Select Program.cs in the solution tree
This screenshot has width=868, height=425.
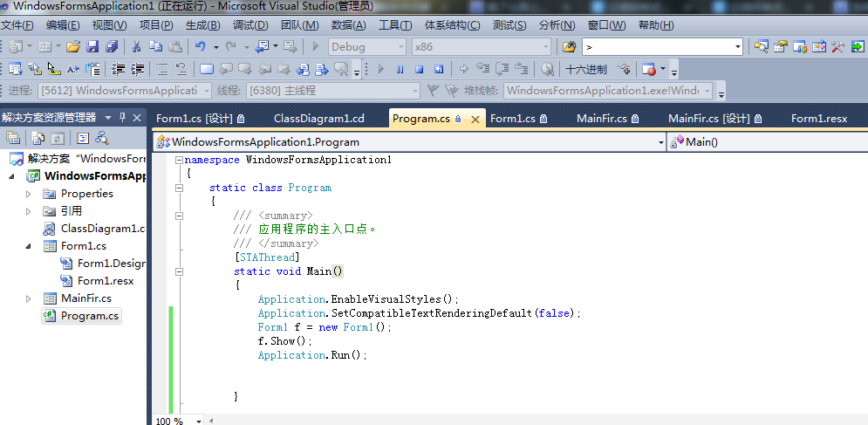point(81,316)
